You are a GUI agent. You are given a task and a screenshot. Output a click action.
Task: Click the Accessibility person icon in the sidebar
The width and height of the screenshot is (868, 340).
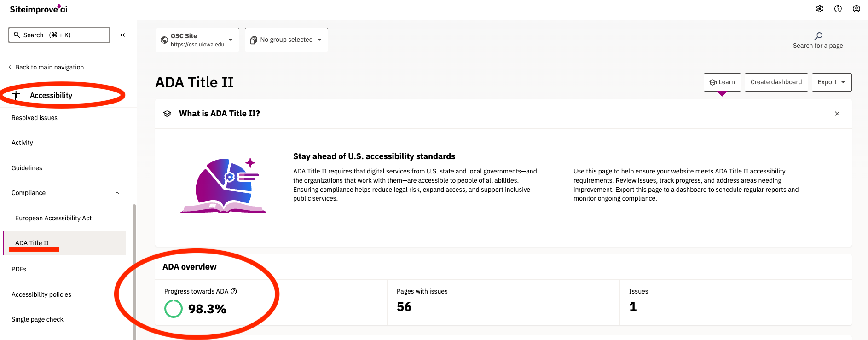tap(17, 95)
